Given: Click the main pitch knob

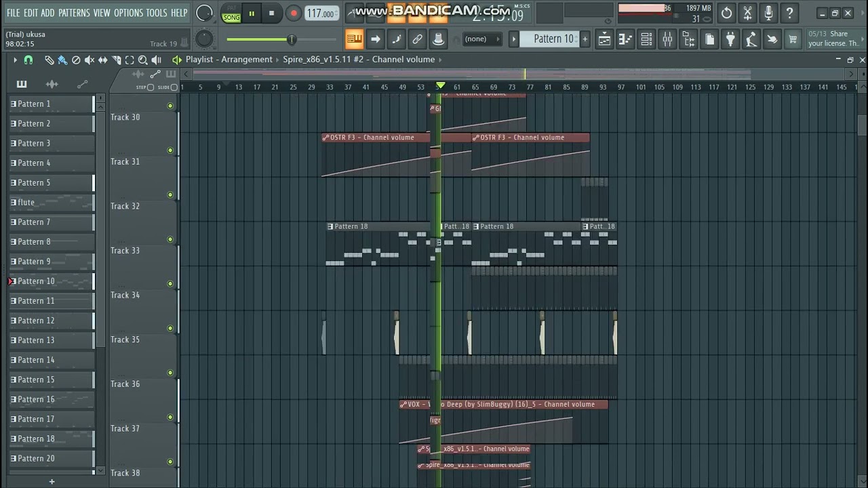Looking at the screenshot, I should pos(204,39).
